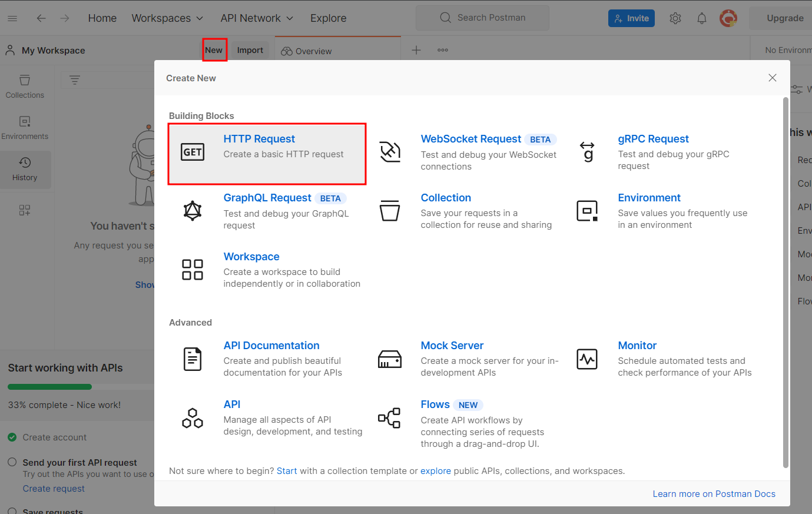The width and height of the screenshot is (812, 514).
Task: Open Environments in the sidebar
Action: pyautogui.click(x=25, y=127)
